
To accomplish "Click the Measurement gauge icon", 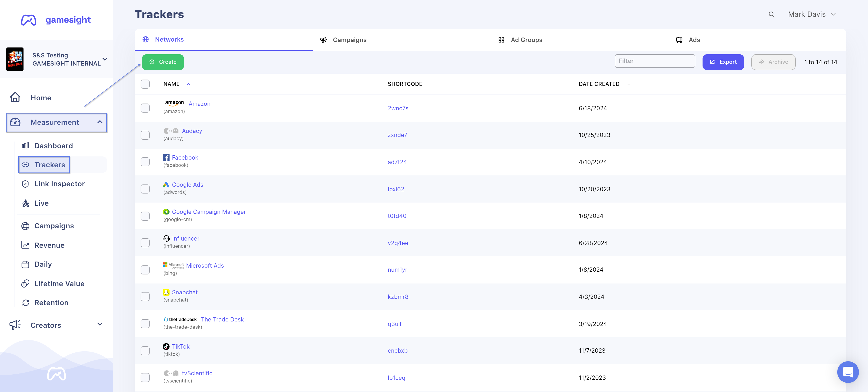I will coord(15,122).
